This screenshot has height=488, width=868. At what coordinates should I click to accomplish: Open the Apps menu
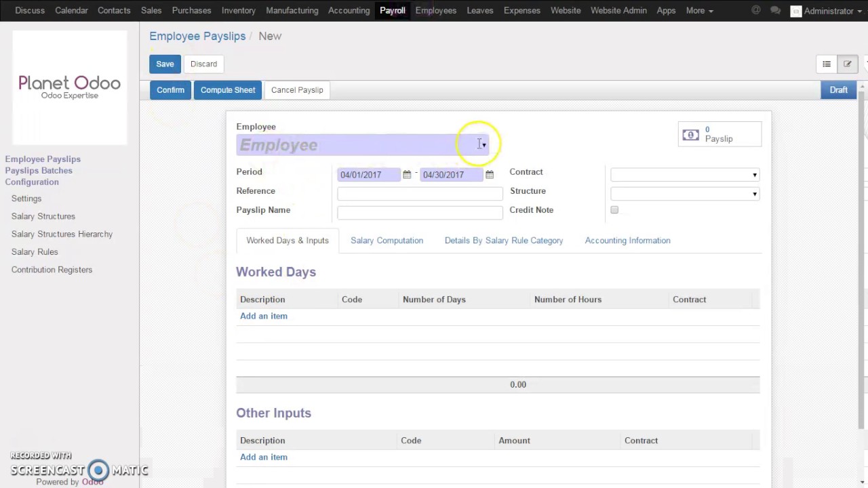666,11
